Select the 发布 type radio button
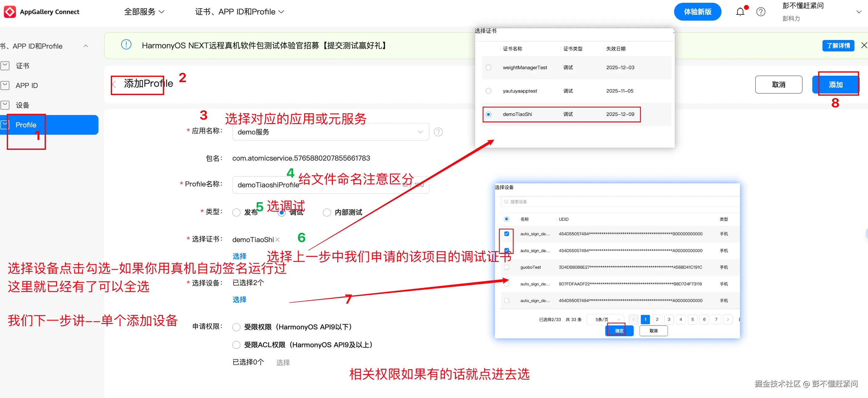The width and height of the screenshot is (868, 398). [x=236, y=212]
